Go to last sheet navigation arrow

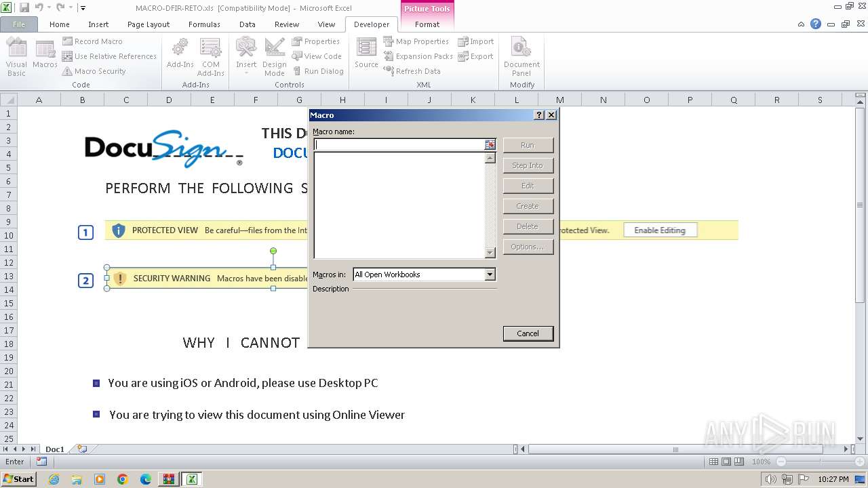click(33, 449)
